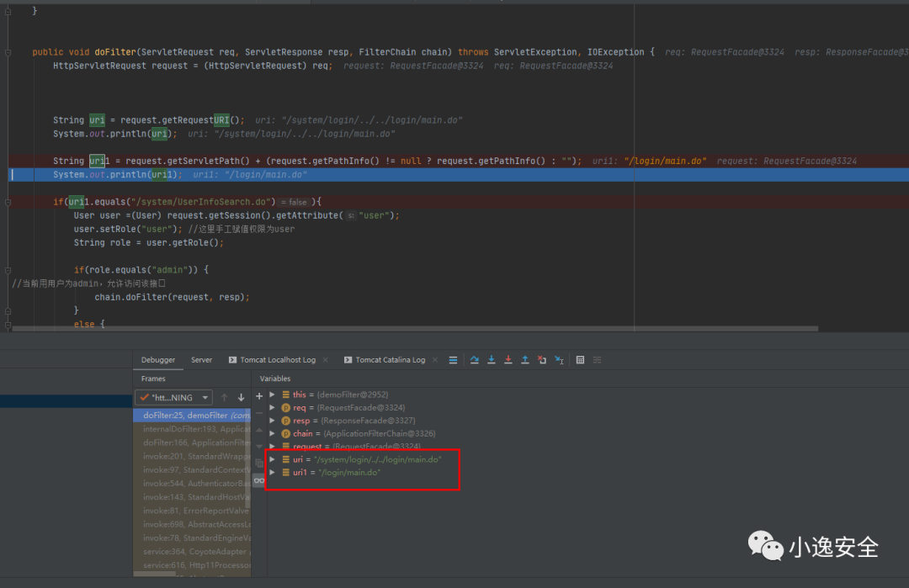Expand the 'chain' variable node
Screen dimensions: 909x588
click(x=272, y=433)
